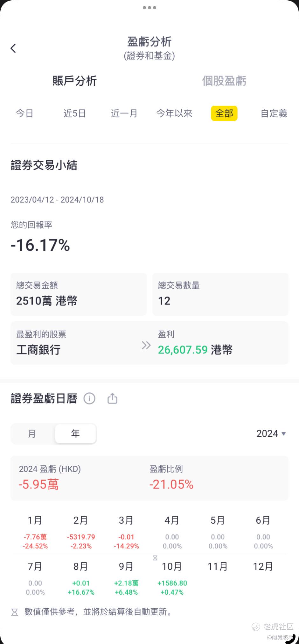Open the 自定義 custom date range

(x=274, y=113)
